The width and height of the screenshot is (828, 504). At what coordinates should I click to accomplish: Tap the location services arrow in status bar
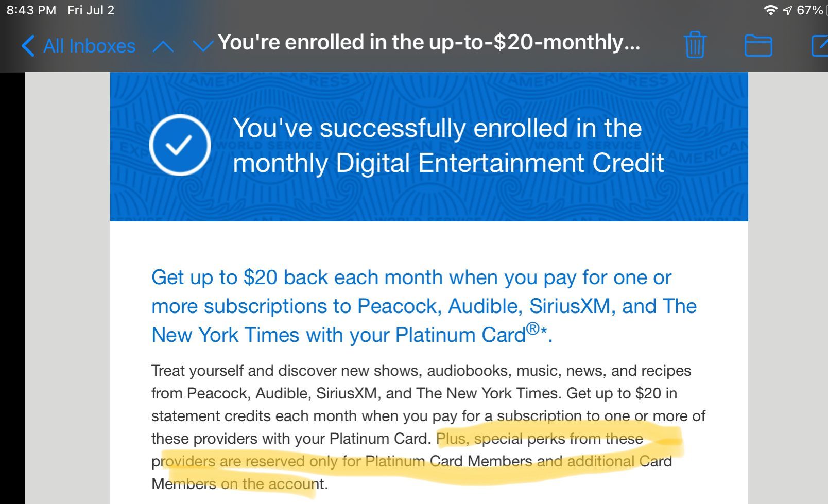tap(787, 10)
